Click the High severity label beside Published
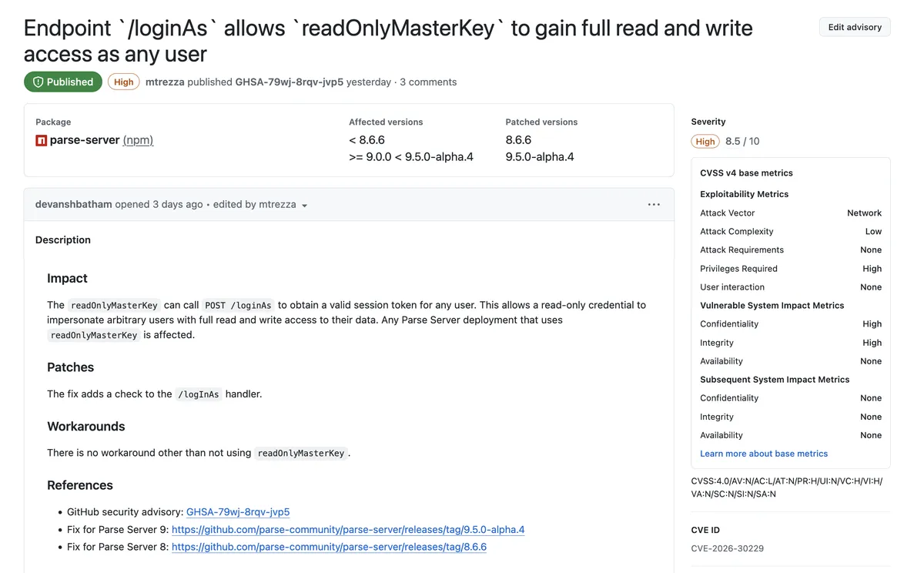The image size is (924, 573). coord(123,82)
